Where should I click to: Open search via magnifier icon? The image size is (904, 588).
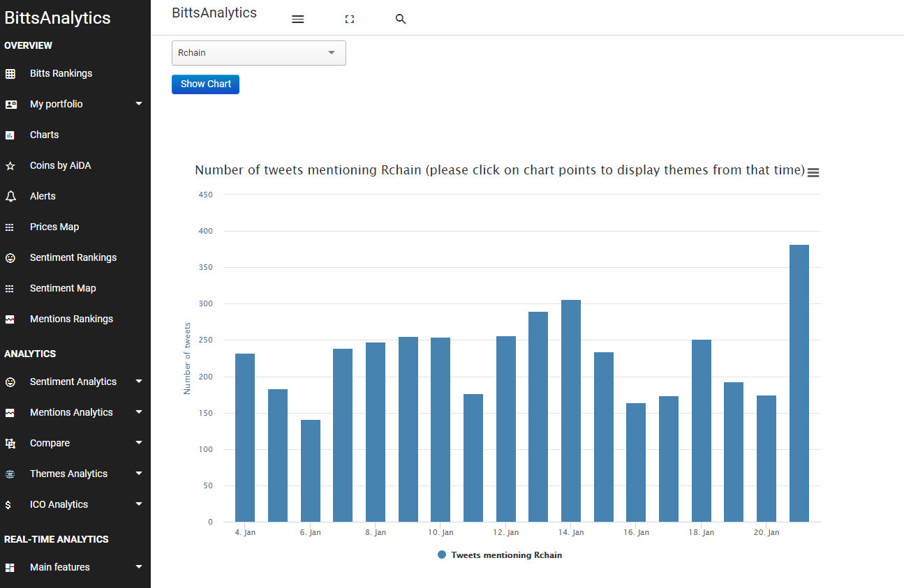[x=401, y=20]
